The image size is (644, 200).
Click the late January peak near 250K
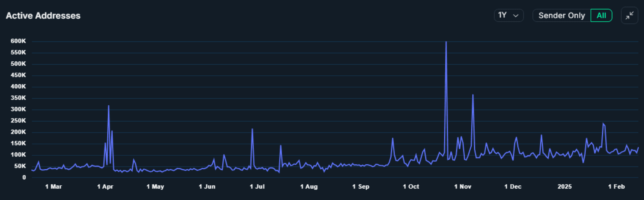pyautogui.click(x=603, y=124)
